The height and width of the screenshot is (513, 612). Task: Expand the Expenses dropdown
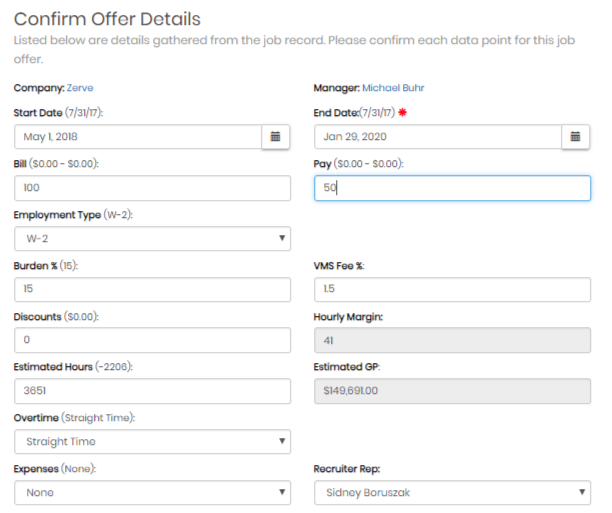point(152,493)
